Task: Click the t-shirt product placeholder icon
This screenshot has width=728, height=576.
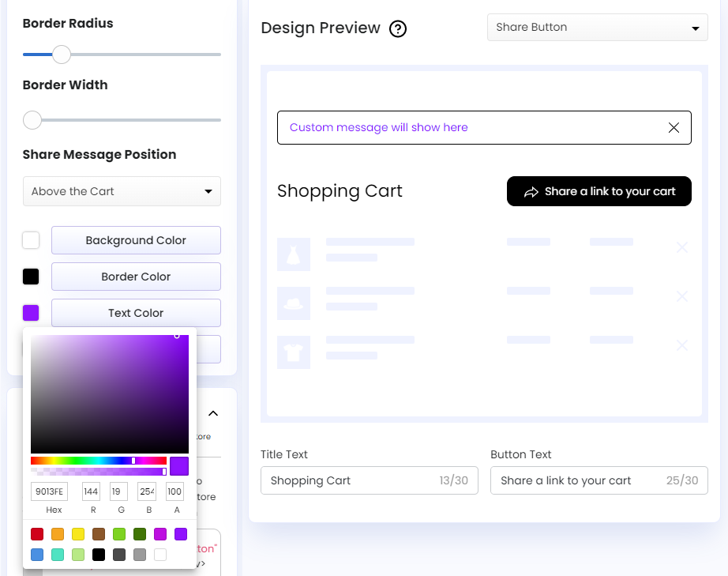Action: (294, 352)
